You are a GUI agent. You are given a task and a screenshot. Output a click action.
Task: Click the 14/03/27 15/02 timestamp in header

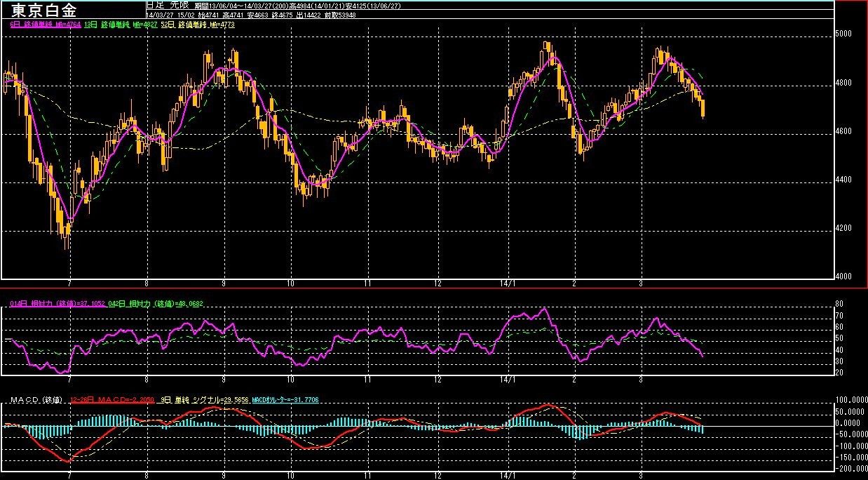[x=170, y=15]
